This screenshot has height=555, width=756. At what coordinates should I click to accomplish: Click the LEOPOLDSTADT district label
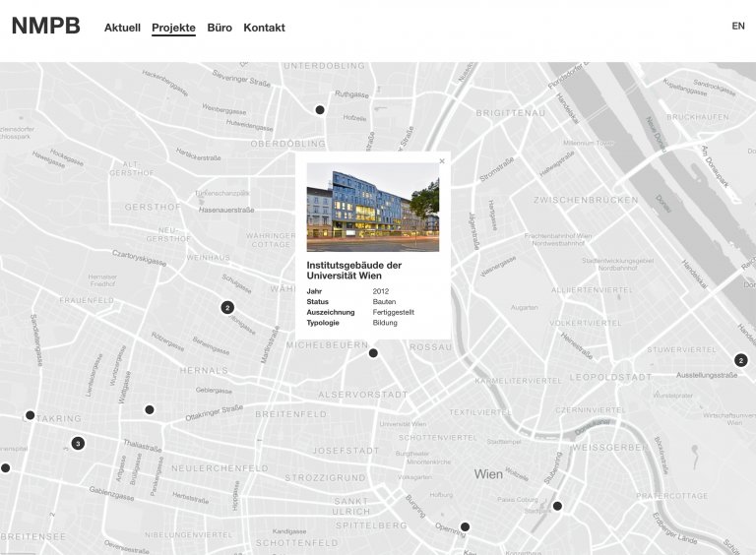[x=611, y=377]
